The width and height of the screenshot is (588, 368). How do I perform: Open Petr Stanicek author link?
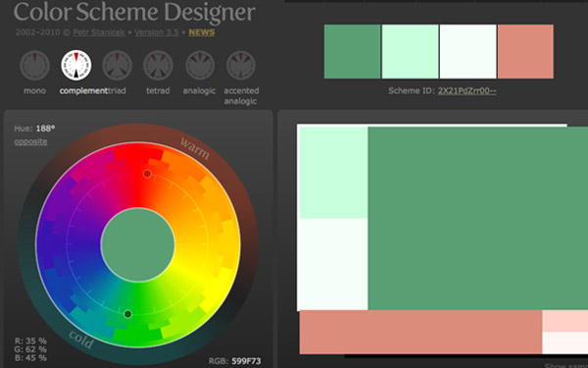coord(99,32)
